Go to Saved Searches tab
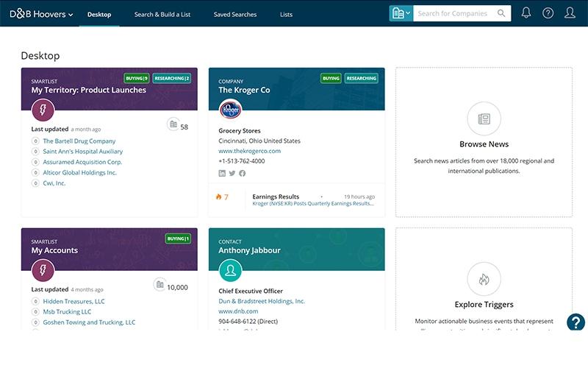 pyautogui.click(x=235, y=14)
